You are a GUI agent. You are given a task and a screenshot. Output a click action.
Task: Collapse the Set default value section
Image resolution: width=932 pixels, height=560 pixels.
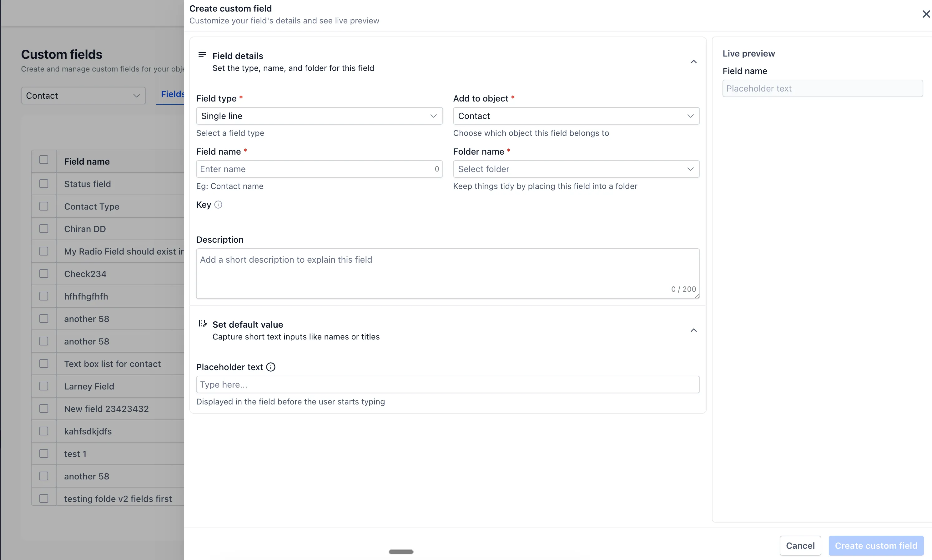[693, 330]
